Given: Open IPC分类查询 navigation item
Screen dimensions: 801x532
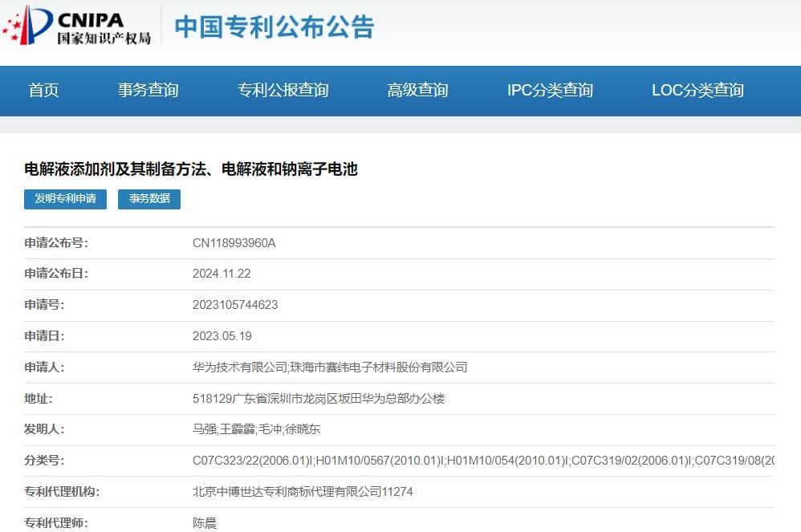Looking at the screenshot, I should [548, 91].
